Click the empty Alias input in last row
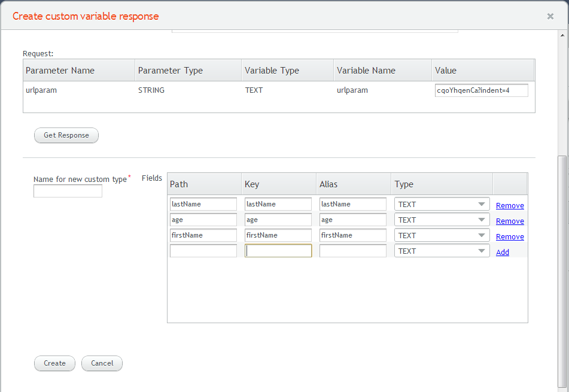 coord(353,251)
